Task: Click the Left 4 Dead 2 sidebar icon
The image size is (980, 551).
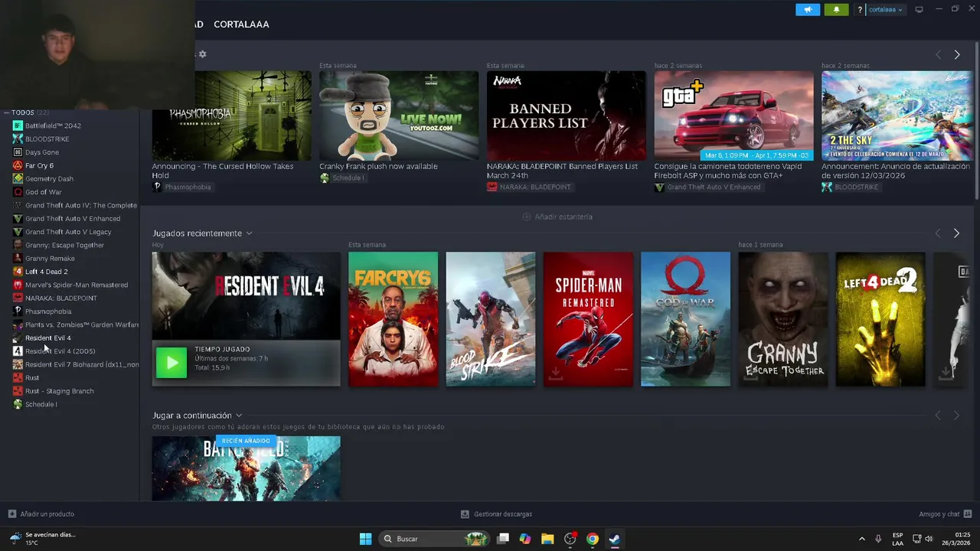Action: [x=18, y=272]
